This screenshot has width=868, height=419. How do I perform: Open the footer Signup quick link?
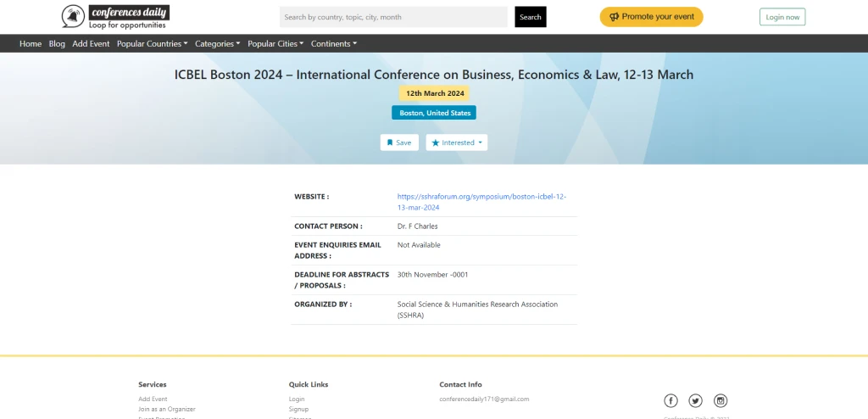coord(299,409)
